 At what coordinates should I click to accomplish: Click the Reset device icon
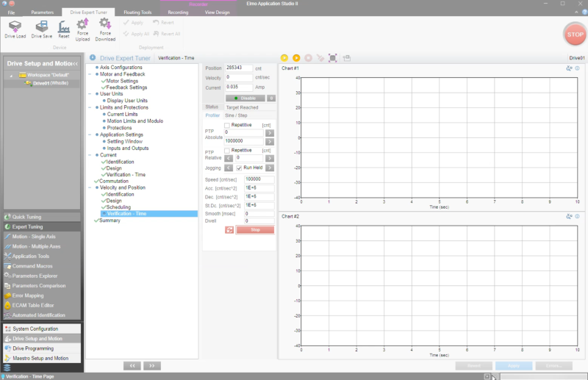click(x=64, y=29)
